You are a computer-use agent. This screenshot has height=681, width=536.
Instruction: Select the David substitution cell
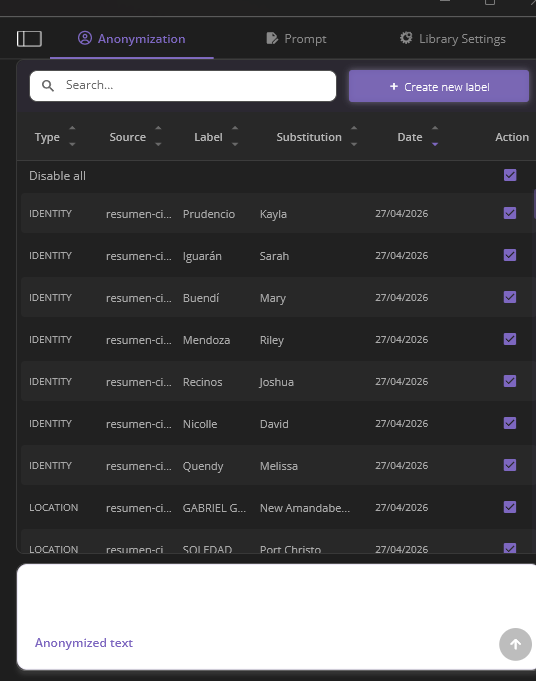274,424
